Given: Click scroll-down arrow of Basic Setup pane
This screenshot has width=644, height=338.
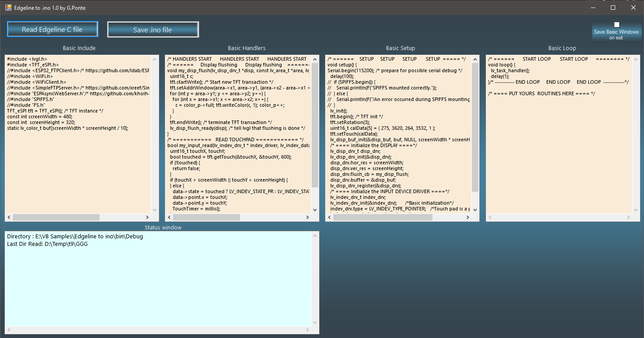Looking at the screenshot, I should (475, 210).
